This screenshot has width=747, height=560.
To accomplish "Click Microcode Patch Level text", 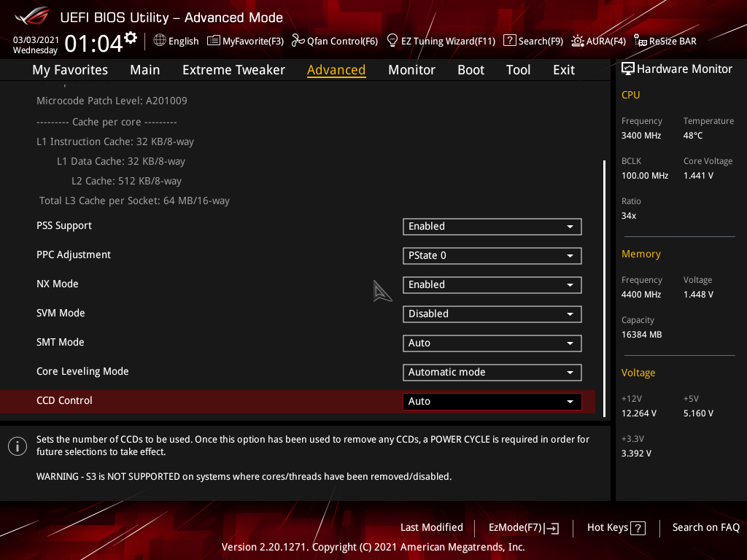I will 112,101.
